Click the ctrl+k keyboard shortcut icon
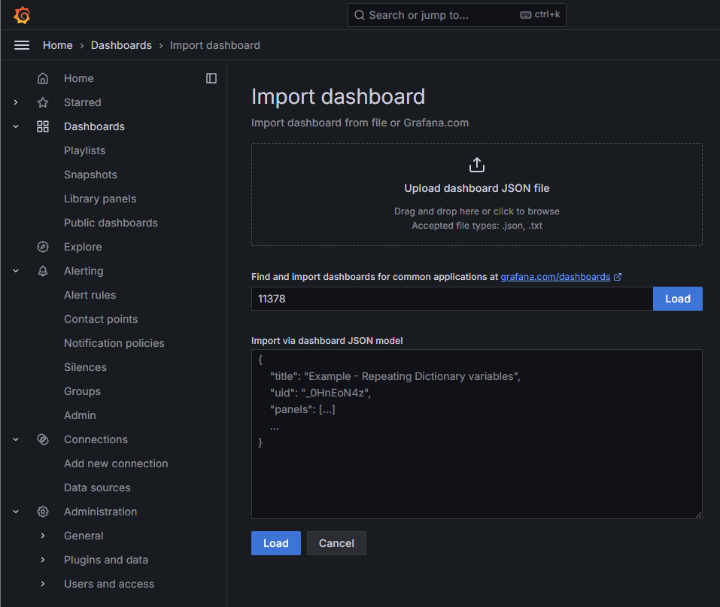Viewport: 720px width, 607px height. tap(526, 15)
